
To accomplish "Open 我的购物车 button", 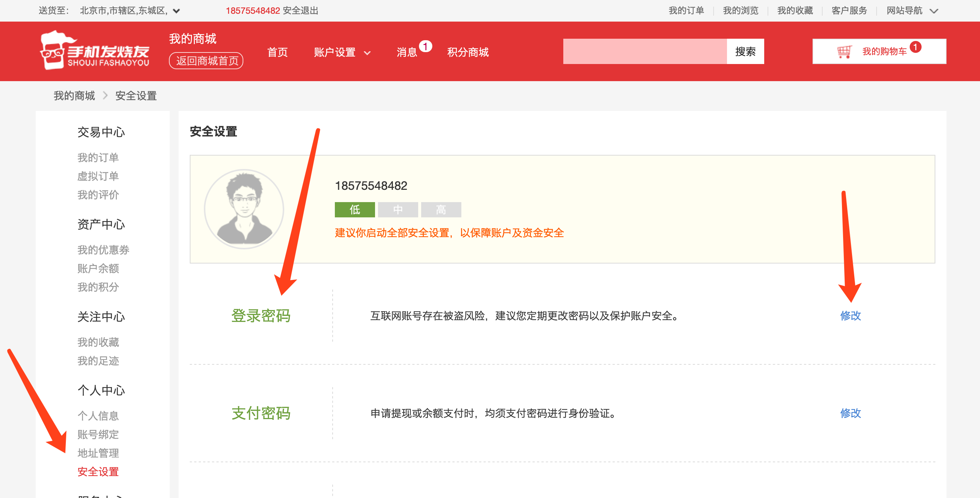I will coord(879,51).
